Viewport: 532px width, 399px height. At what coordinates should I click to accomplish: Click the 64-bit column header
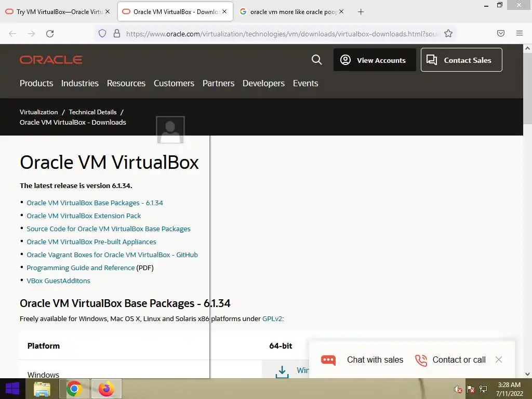(281, 346)
